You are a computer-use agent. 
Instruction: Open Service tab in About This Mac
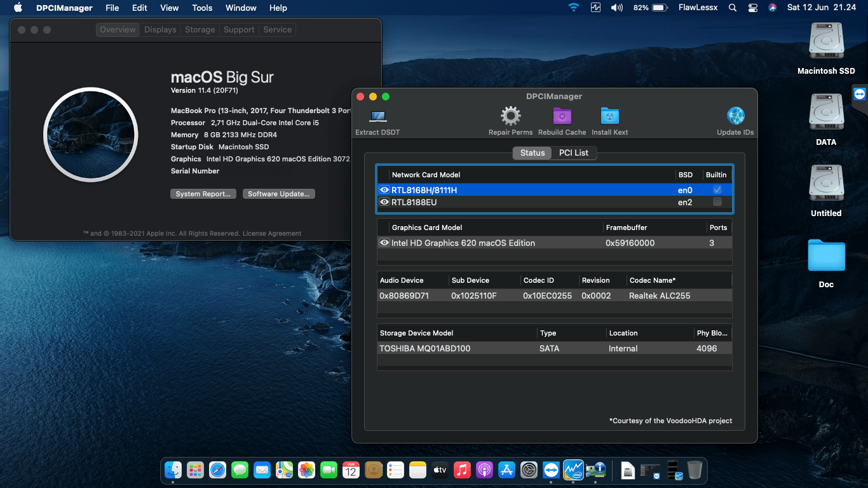pos(278,30)
